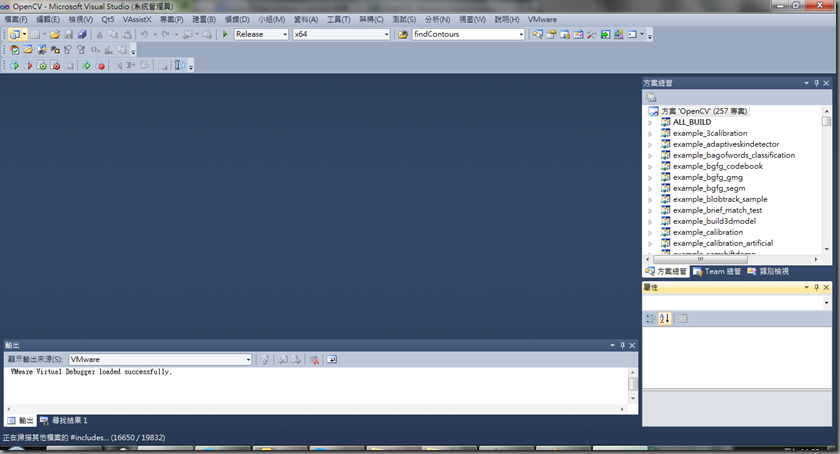Click the VMware start with red arrow icon
The image size is (840, 454).
[28, 65]
